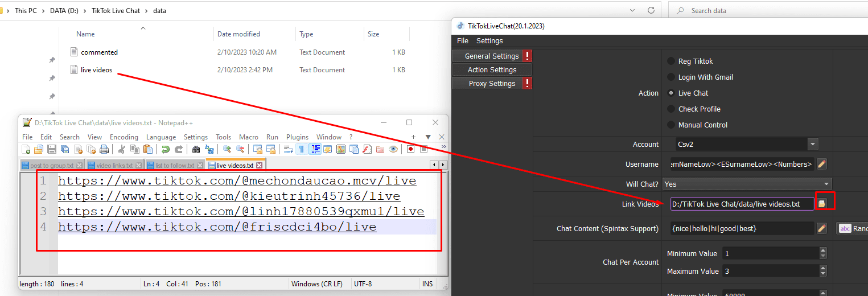Image resolution: width=868 pixels, height=296 pixels.
Task: Browse for Link Videos file in TikTokLiveChat
Action: click(x=821, y=204)
